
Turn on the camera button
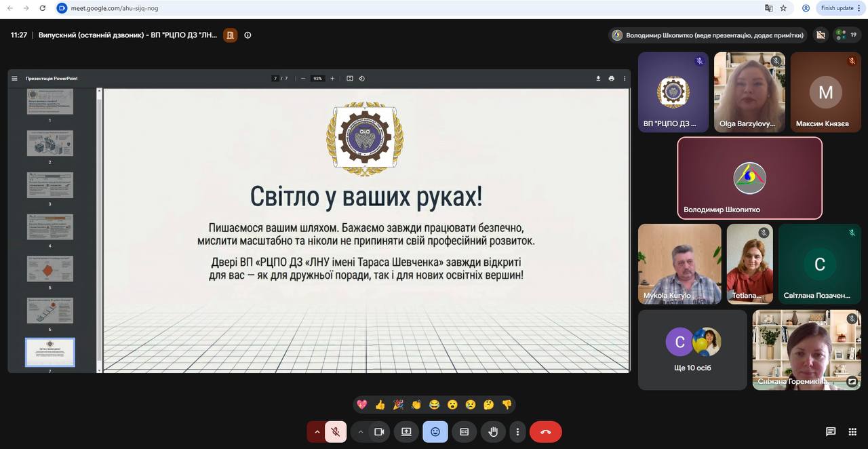coord(379,432)
